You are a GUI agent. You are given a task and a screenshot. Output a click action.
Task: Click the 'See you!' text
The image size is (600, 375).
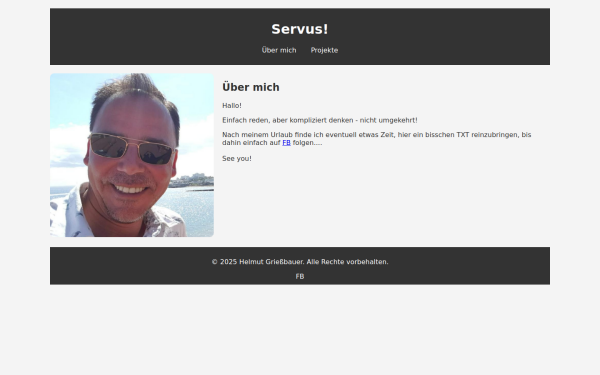coord(237,158)
